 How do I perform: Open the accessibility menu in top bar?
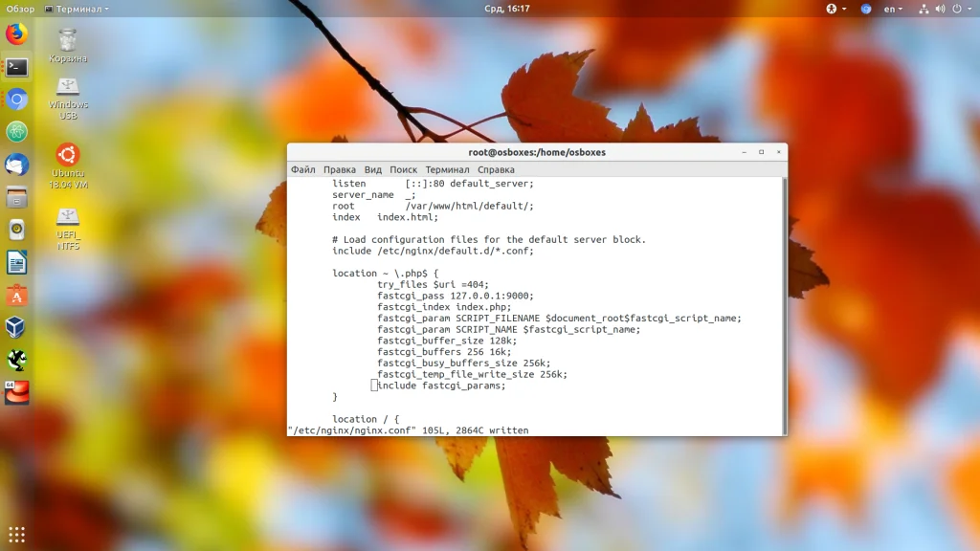pos(832,9)
